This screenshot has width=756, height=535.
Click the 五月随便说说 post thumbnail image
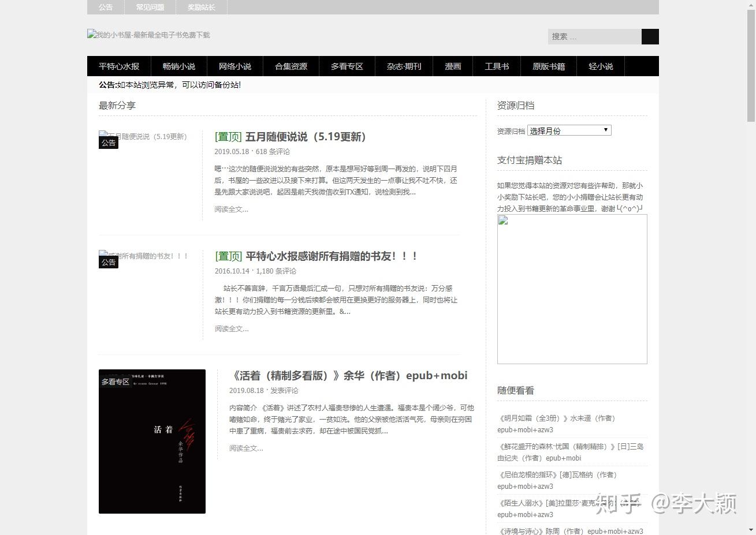143,137
